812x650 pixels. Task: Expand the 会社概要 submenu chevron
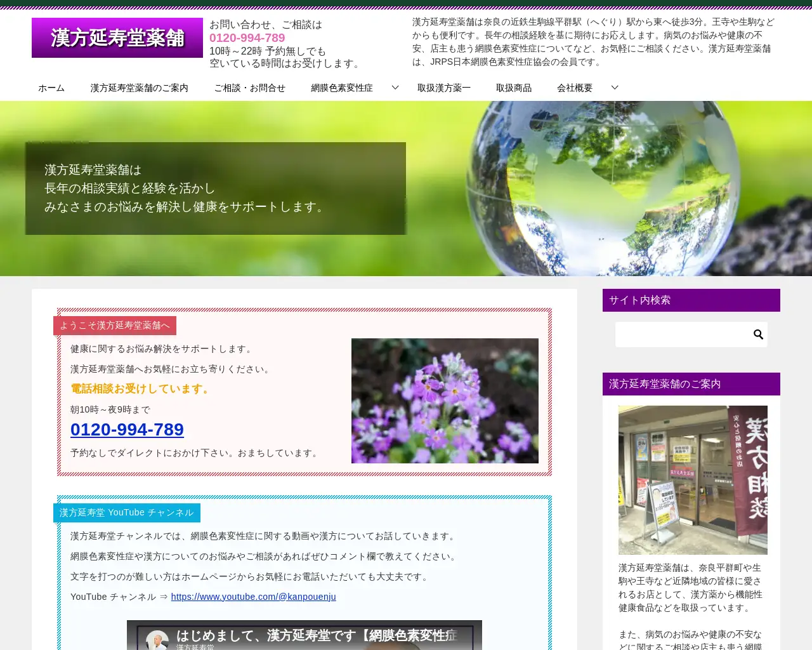tap(613, 87)
